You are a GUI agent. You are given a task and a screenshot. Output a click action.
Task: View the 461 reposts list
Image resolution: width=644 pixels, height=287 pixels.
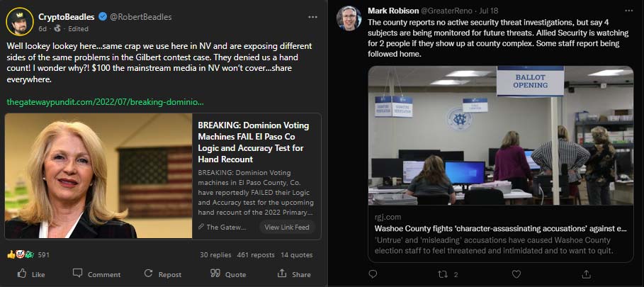pyautogui.click(x=256, y=255)
